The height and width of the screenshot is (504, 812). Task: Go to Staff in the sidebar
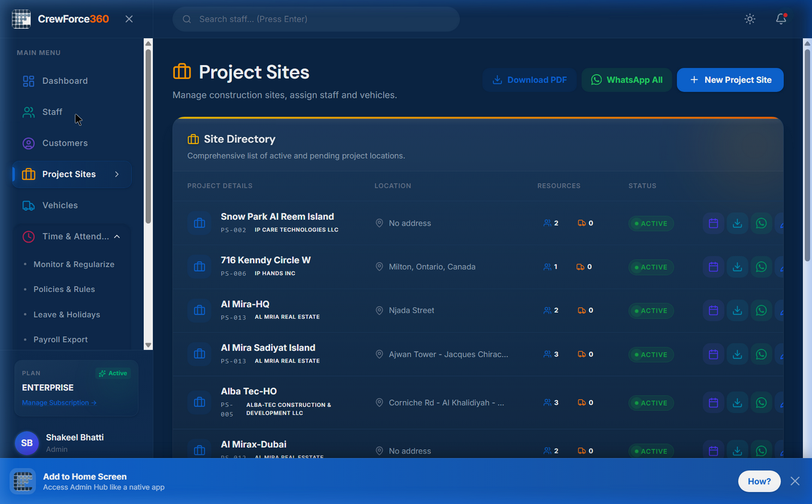point(72,112)
